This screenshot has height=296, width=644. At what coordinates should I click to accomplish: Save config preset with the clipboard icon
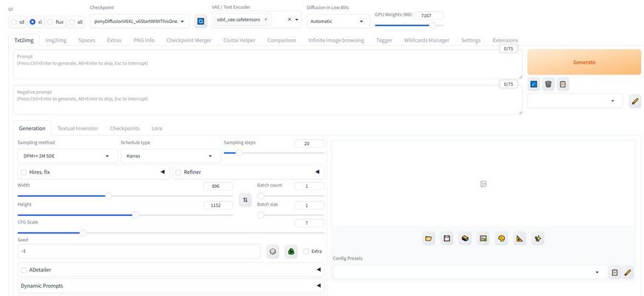(614, 272)
